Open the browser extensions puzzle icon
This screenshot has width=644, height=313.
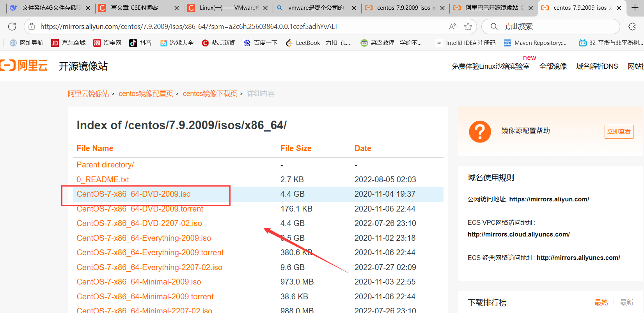pyautogui.click(x=632, y=27)
